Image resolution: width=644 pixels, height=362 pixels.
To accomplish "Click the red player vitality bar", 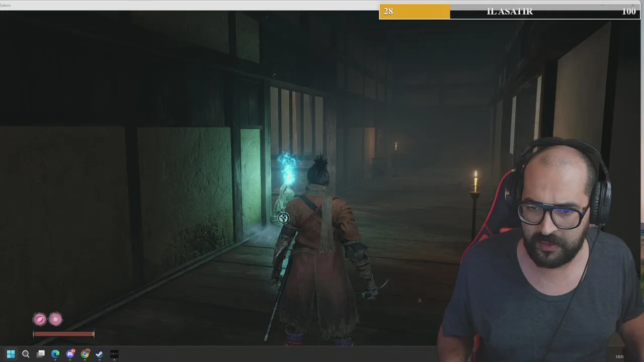I will click(63, 334).
